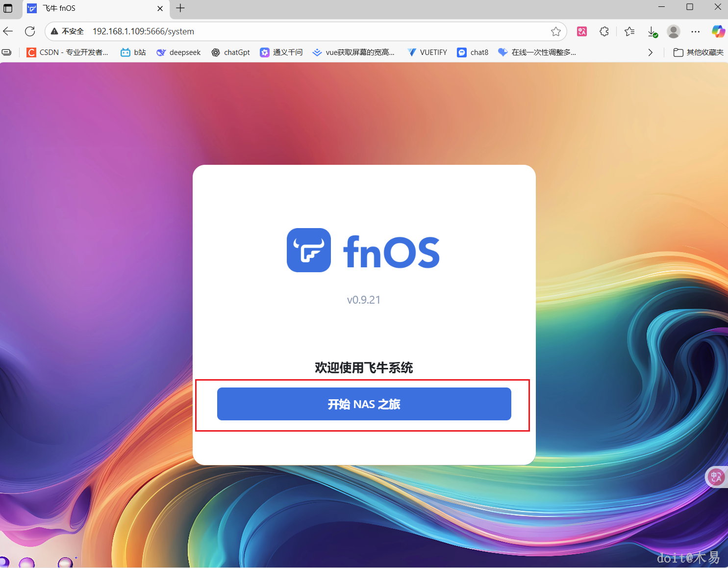This screenshot has width=728, height=568.
Task: Open Copilot in the browser toolbar
Action: [718, 31]
